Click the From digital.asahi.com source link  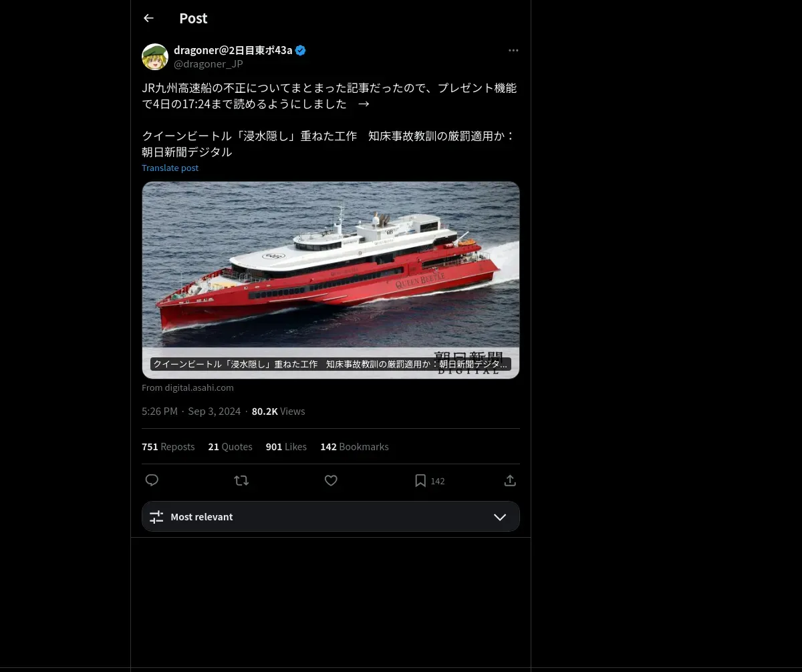[188, 387]
